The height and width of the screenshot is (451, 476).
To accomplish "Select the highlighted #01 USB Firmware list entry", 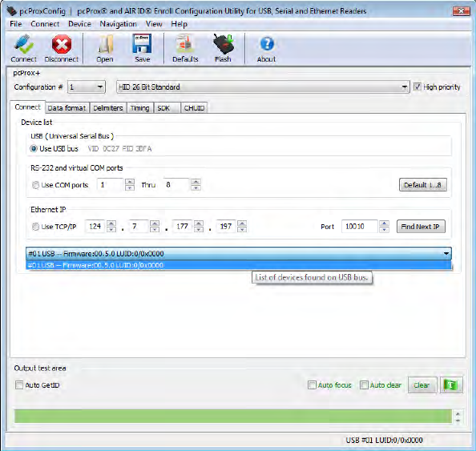I will click(239, 265).
